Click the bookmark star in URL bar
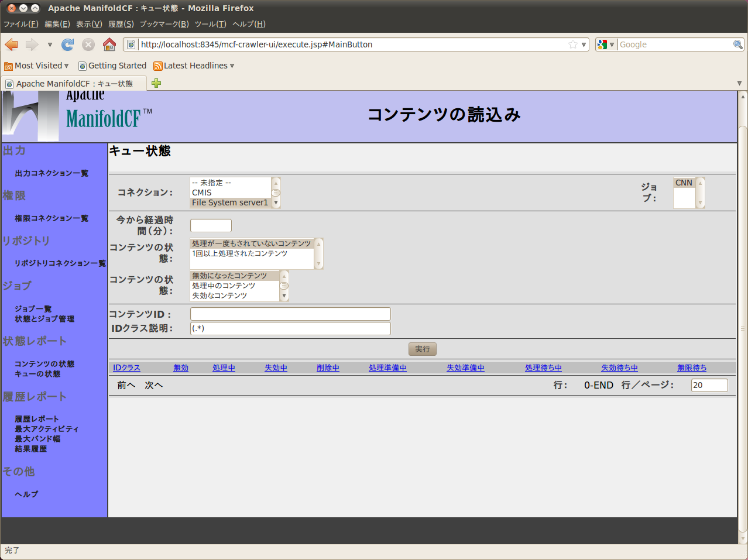The width and height of the screenshot is (748, 560). pos(573,44)
